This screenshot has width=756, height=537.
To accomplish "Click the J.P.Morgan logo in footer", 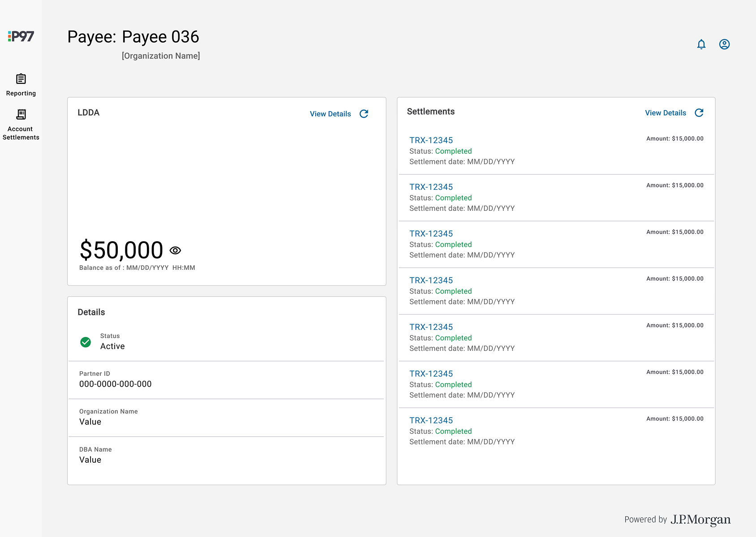I will pyautogui.click(x=700, y=520).
